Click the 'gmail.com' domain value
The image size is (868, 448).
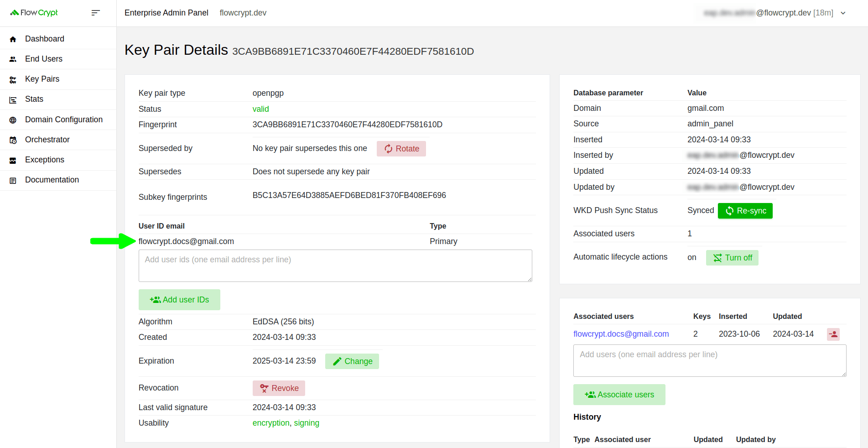(706, 108)
